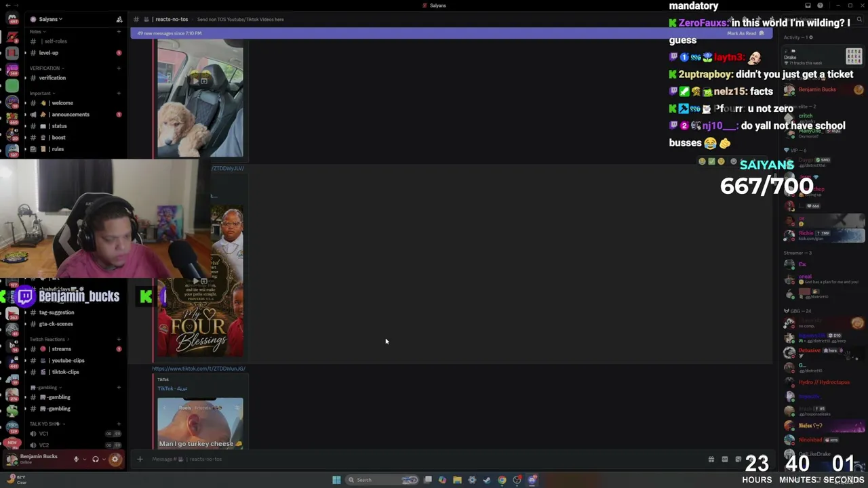Viewport: 868px width, 488px height.
Task: Click the Benjamin Bucks member entry
Action: [824, 90]
